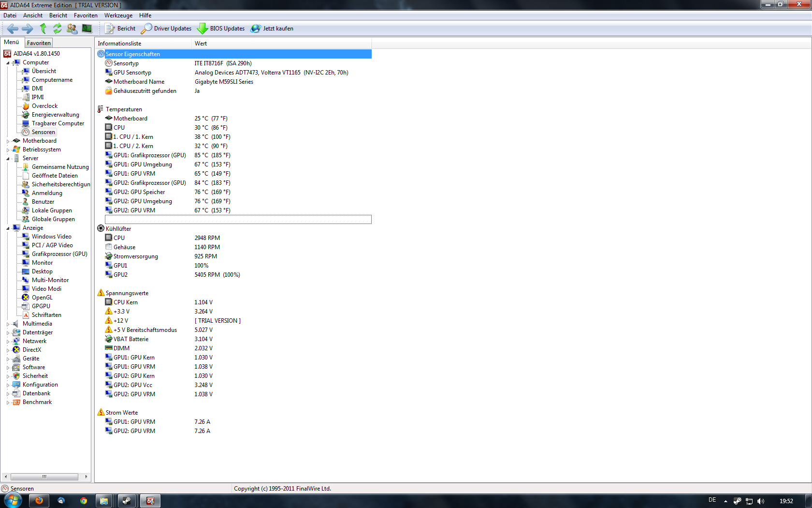Switch to the Menü tab

click(x=12, y=43)
